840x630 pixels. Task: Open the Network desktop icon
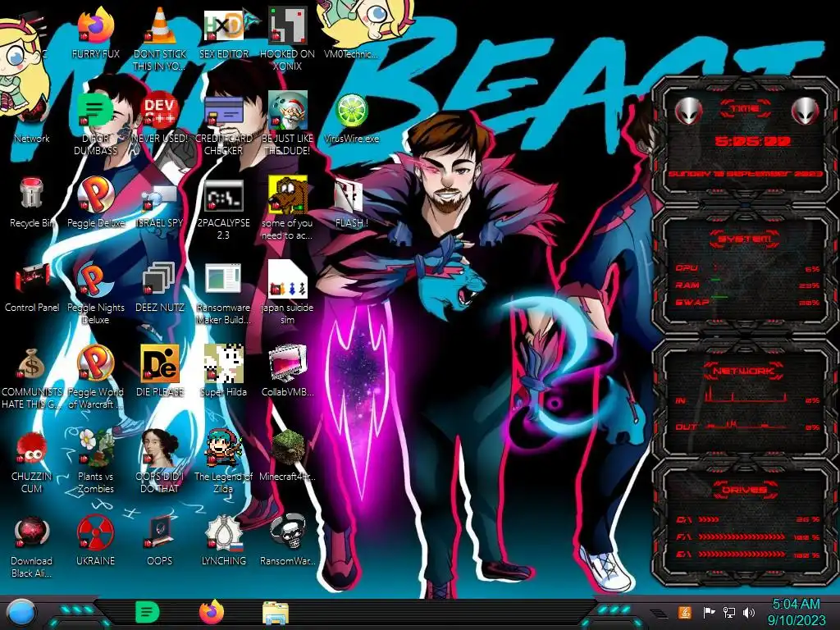click(32, 121)
